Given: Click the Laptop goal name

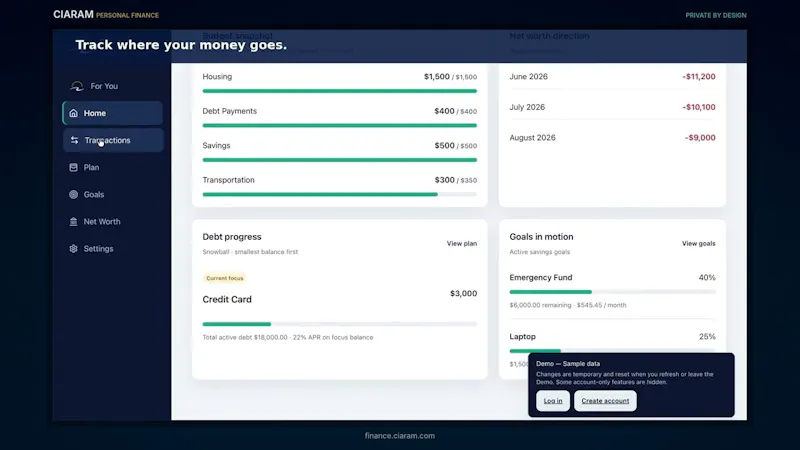Looking at the screenshot, I should point(522,337).
